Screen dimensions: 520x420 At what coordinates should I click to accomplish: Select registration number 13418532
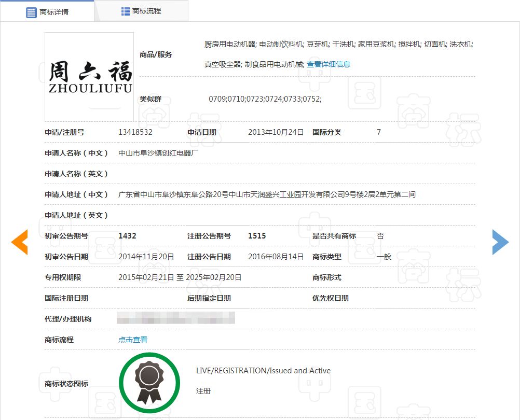pos(135,132)
